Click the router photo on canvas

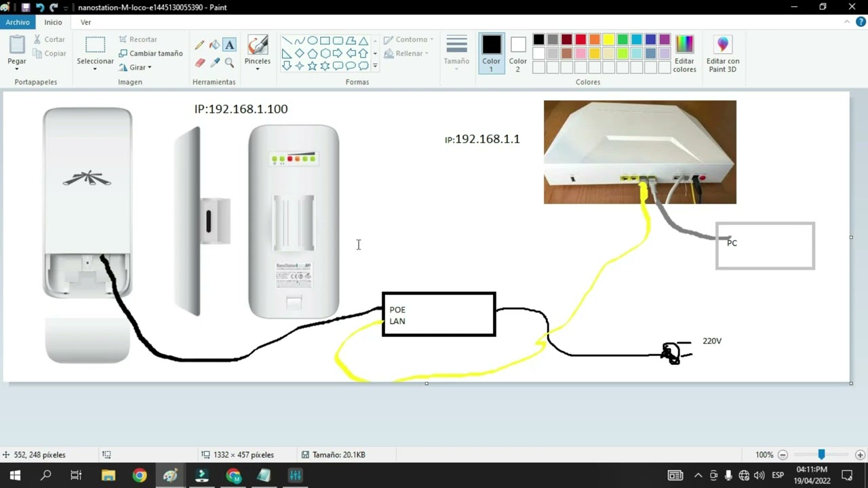pos(639,152)
